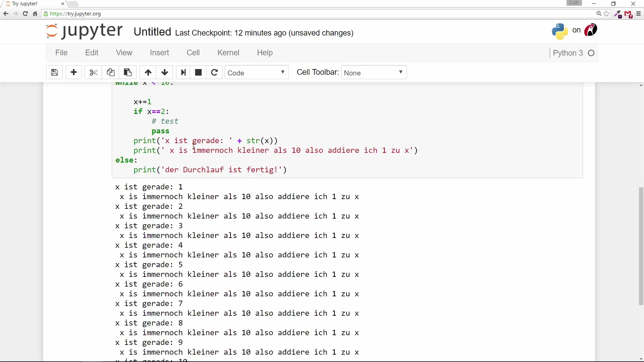This screenshot has height=362, width=644.
Task: Click the '# test' comment line
Action: [165, 121]
